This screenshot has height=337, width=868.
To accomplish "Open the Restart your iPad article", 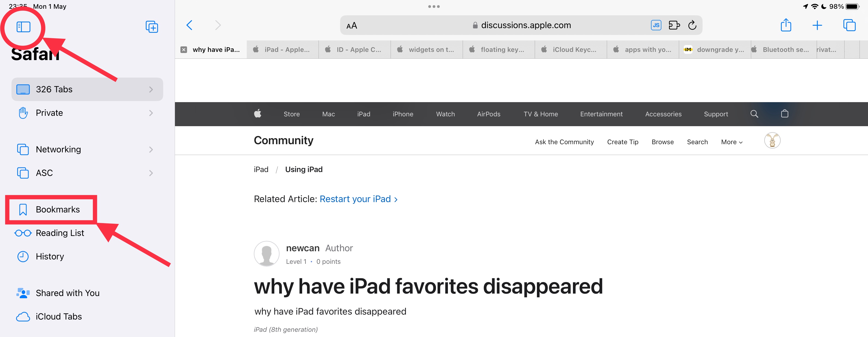I will pyautogui.click(x=355, y=199).
